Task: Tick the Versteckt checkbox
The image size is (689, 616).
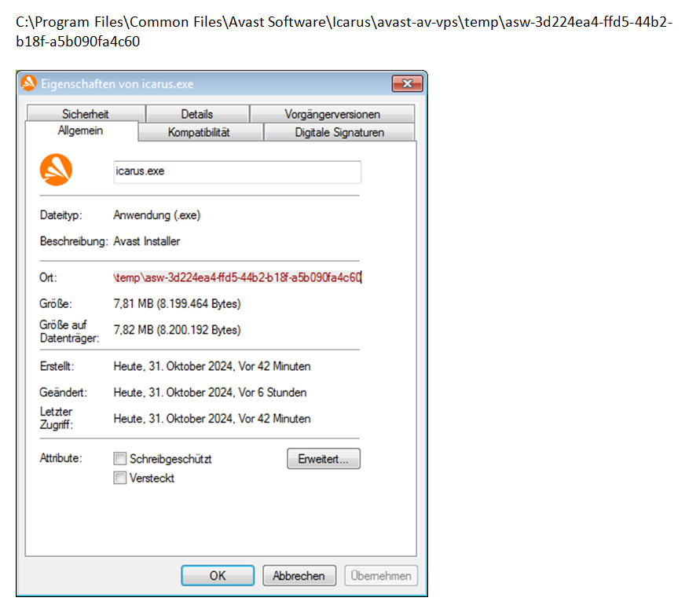Action: point(119,478)
